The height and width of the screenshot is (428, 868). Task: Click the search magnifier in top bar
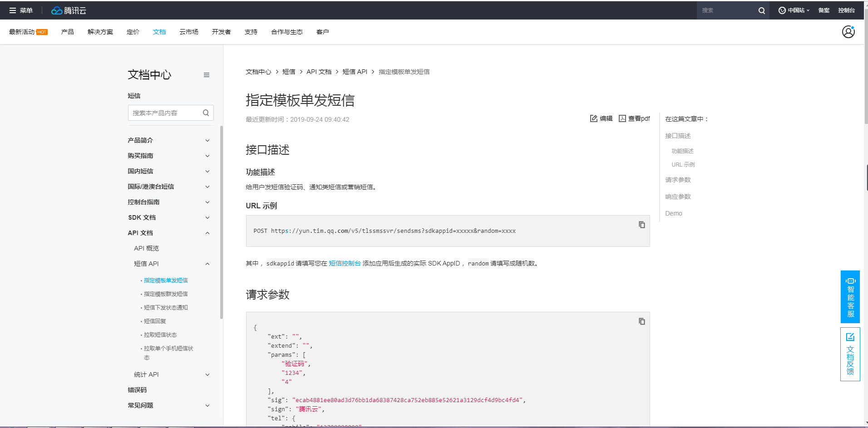(x=761, y=10)
